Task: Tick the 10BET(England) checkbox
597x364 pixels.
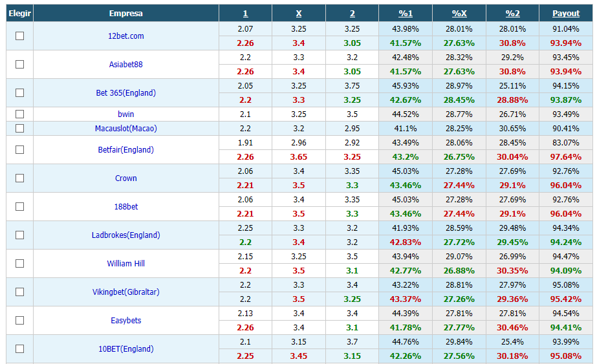Action: tap(19, 348)
